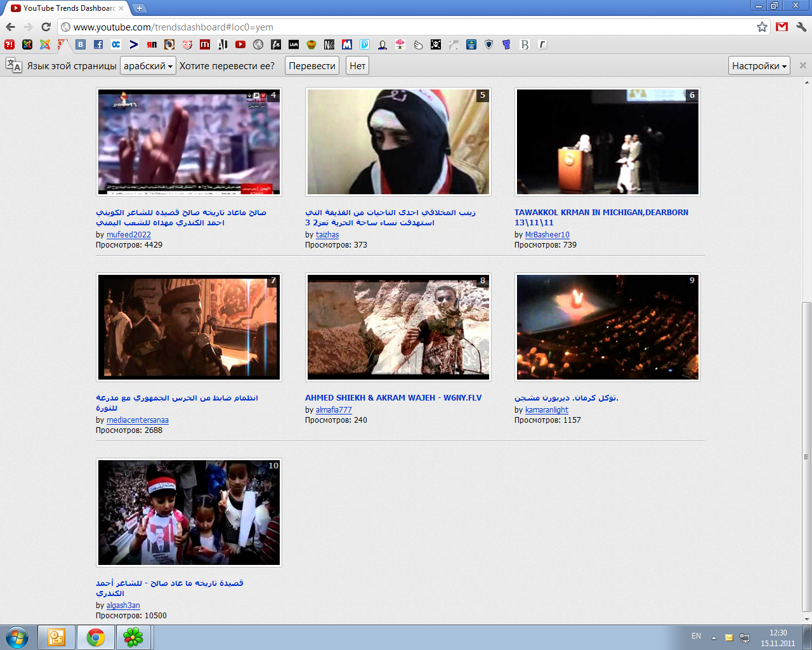This screenshot has width=812, height=650.
Task: Open TAWAKKOL KRMAN IN MICHIGAN video link
Action: coord(601,218)
